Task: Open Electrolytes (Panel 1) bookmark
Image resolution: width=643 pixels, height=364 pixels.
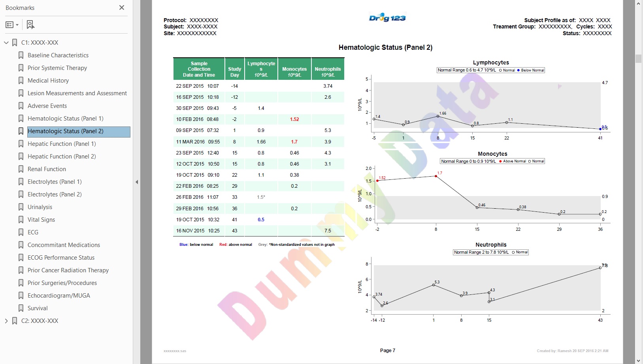Action: [55, 182]
